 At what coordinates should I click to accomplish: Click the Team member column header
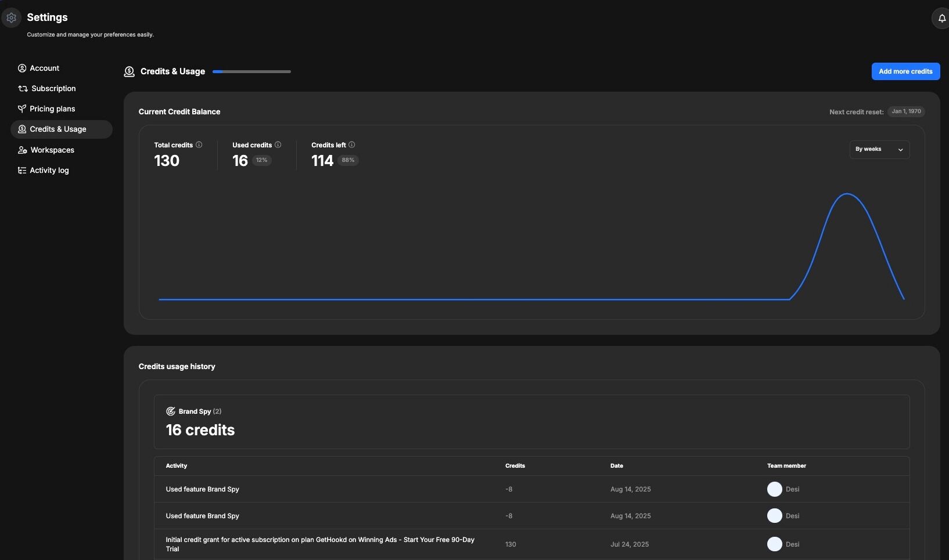(x=786, y=466)
